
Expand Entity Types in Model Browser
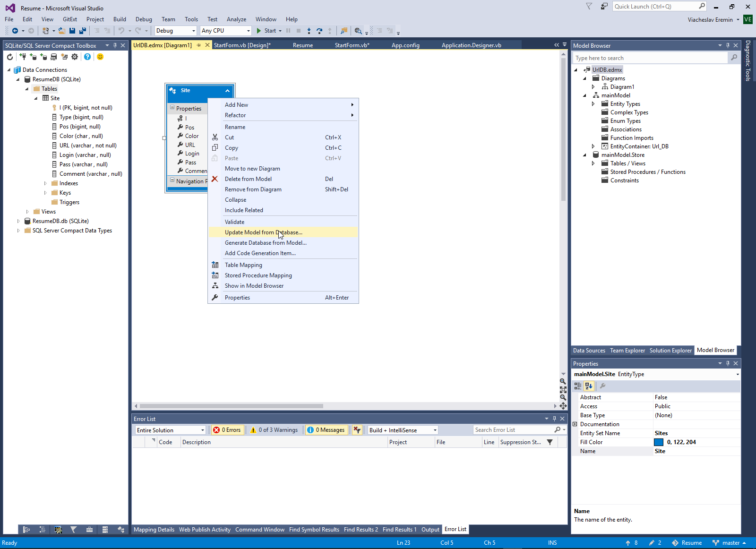tap(593, 104)
